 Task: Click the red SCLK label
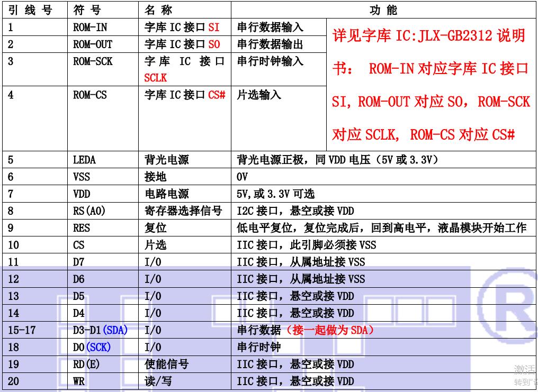tap(155, 78)
